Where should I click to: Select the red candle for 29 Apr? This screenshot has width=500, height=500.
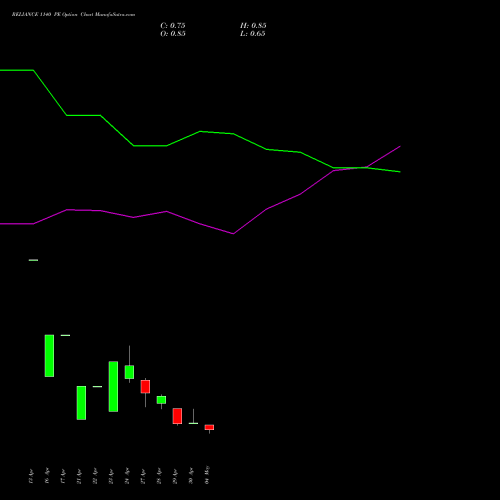(177, 416)
